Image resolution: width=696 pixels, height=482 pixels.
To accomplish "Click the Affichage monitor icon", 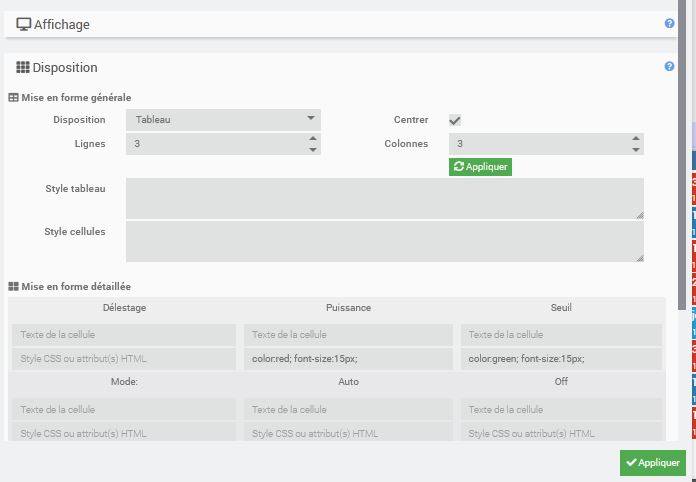I will [24, 24].
